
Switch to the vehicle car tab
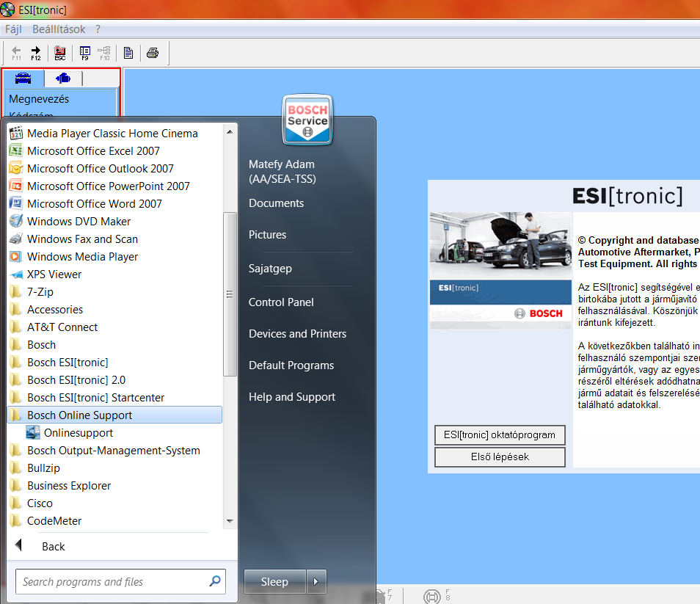[23, 79]
